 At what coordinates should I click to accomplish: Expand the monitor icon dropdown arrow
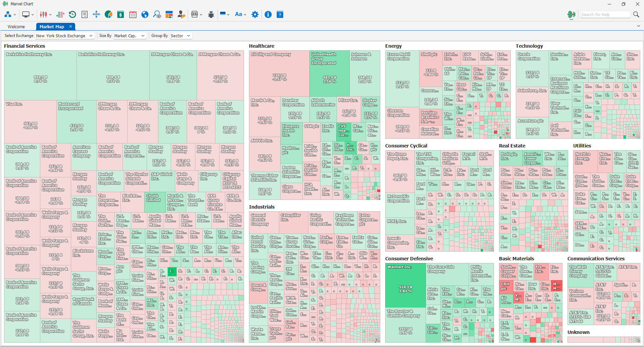click(33, 15)
